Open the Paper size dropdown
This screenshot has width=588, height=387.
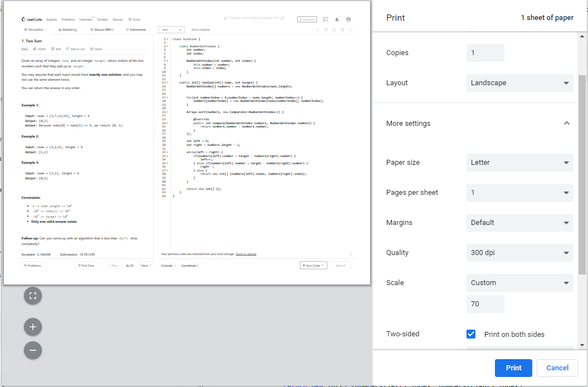519,162
